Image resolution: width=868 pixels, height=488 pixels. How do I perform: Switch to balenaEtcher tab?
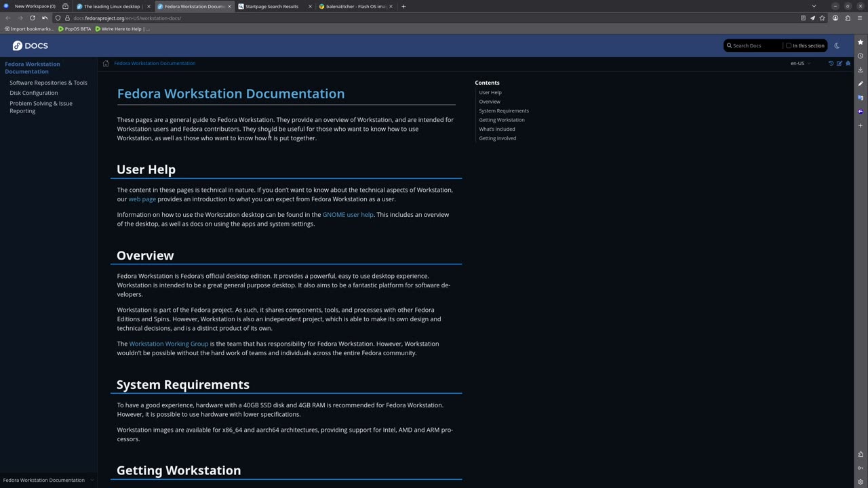(355, 6)
